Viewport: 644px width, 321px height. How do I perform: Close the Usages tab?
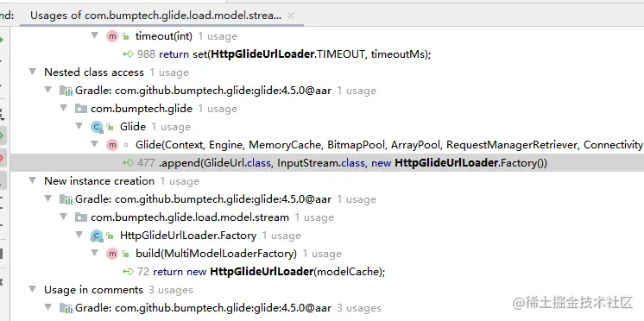tap(290, 16)
